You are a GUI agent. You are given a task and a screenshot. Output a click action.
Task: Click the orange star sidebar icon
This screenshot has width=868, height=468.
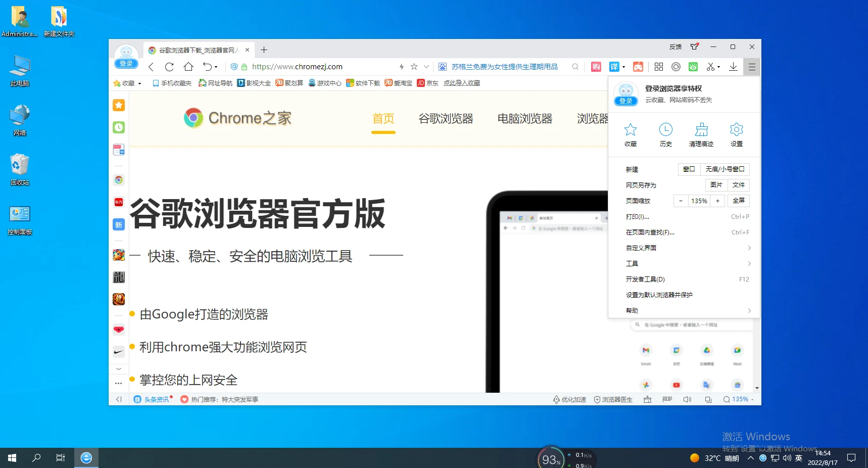[119, 105]
